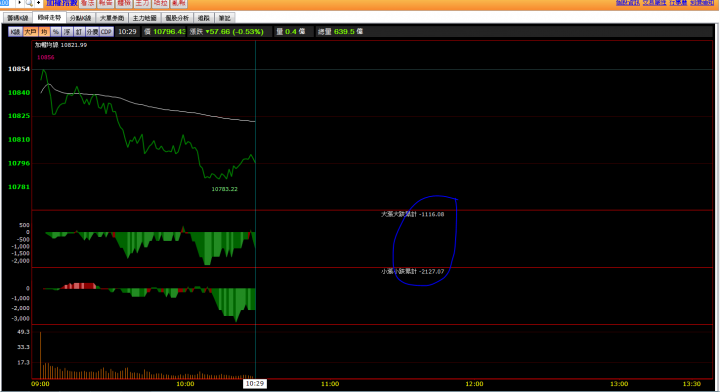Toggle the % percentage button

pyautogui.click(x=56, y=32)
